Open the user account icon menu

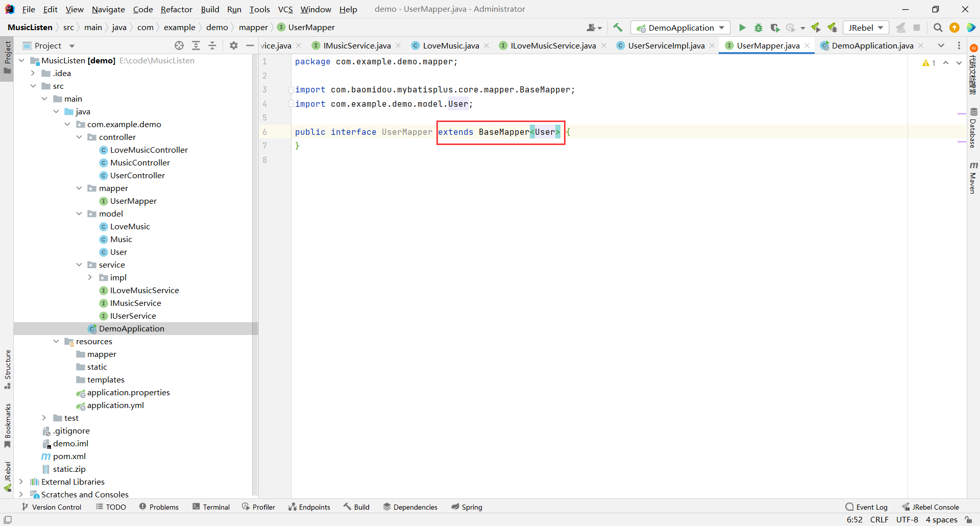[594, 28]
